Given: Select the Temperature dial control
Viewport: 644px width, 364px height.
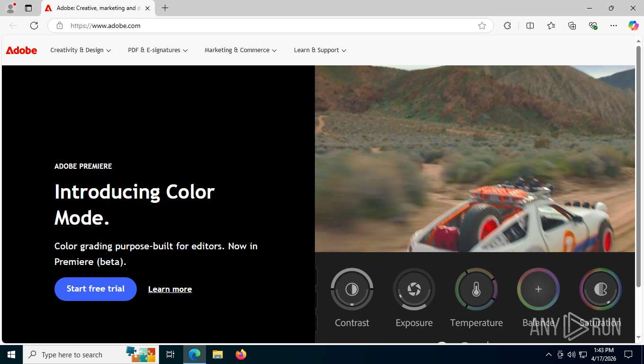Looking at the screenshot, I should click(x=476, y=289).
